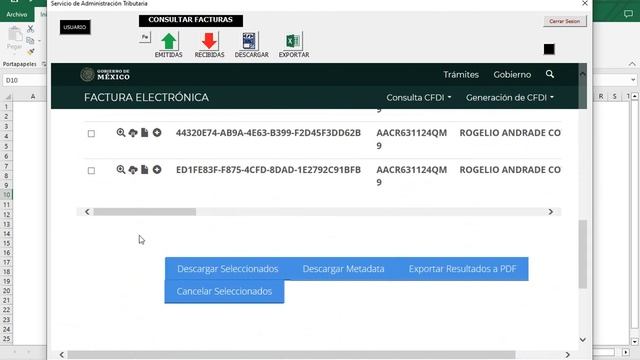
Task: Click FACTURA ELECTRÓNICA title
Action: click(146, 98)
